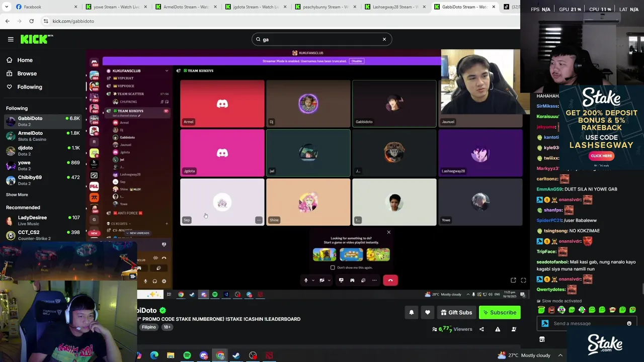Screen dimensions: 644x362
Task: Switch to peachybunny Stream browser tab
Action: (x=325, y=7)
